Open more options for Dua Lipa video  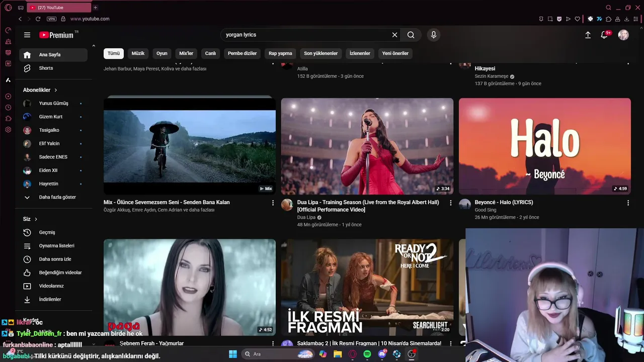pos(450,203)
